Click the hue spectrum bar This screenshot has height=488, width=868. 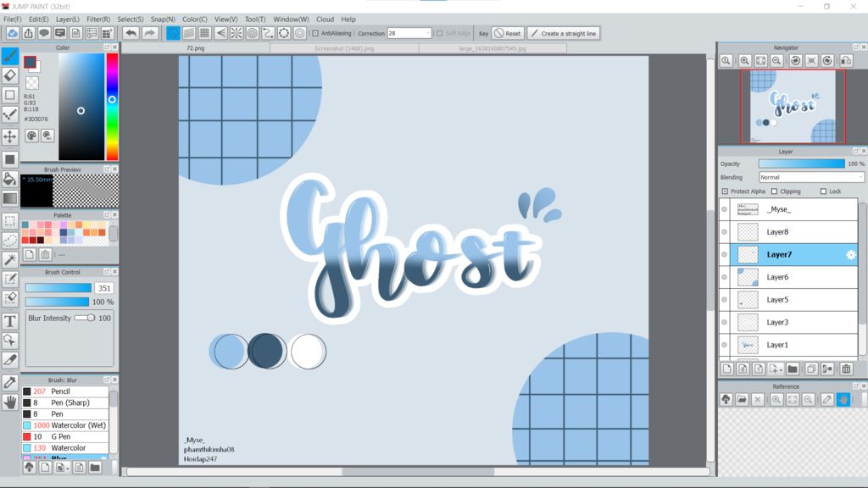coord(113,107)
